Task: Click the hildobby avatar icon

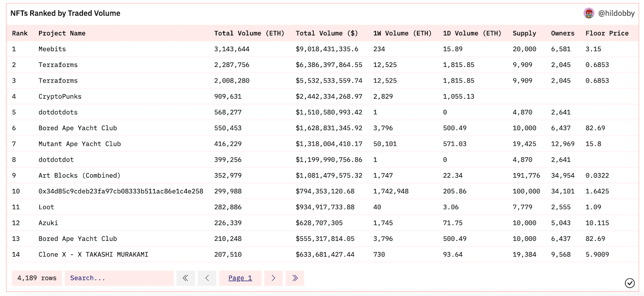Action: pos(589,13)
